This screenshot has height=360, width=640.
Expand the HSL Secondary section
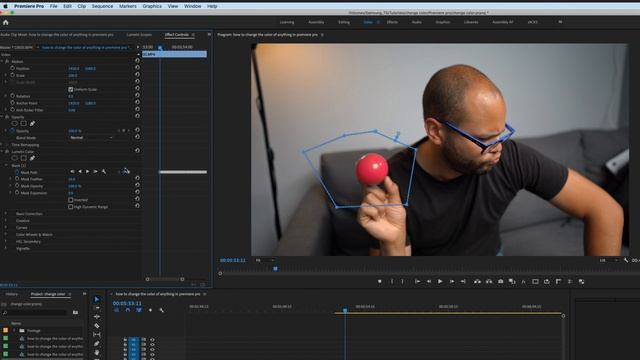6,242
